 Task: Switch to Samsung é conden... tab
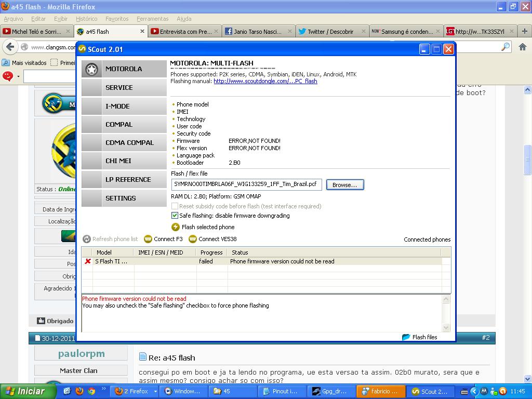406,32
